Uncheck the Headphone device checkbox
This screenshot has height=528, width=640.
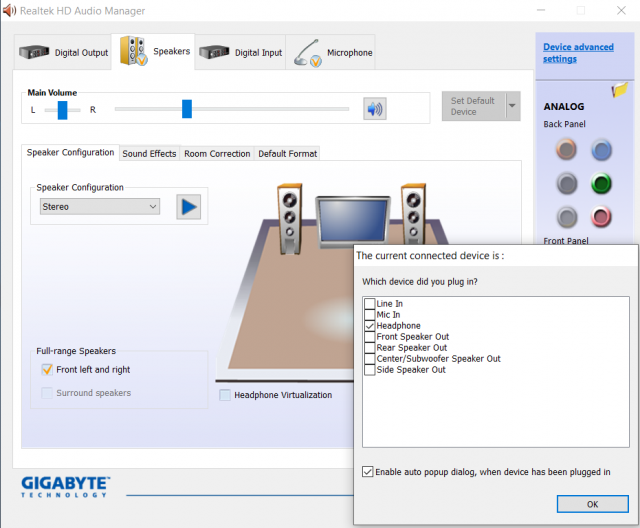[x=370, y=326]
